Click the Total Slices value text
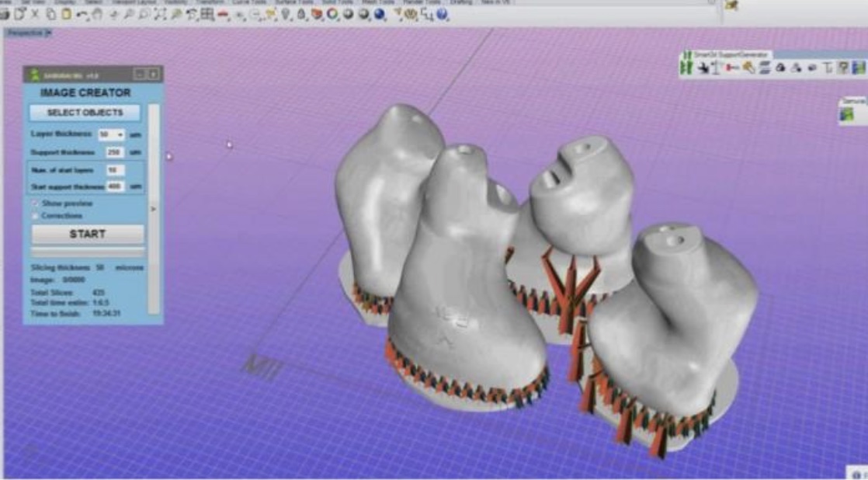This screenshot has height=480, width=868. pyautogui.click(x=99, y=292)
